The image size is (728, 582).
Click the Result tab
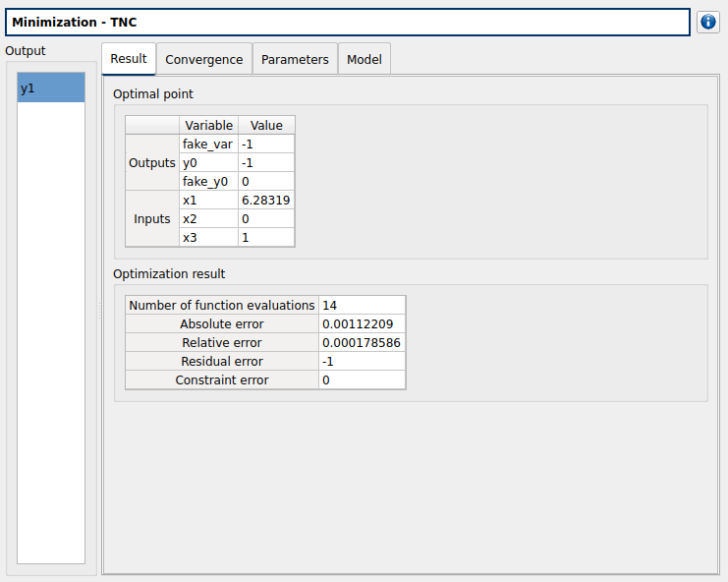(x=129, y=59)
